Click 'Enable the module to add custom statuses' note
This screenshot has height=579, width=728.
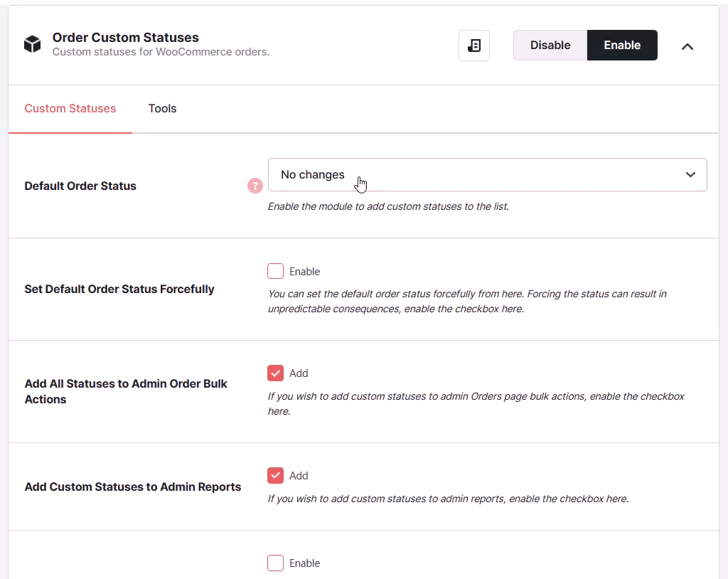388,206
